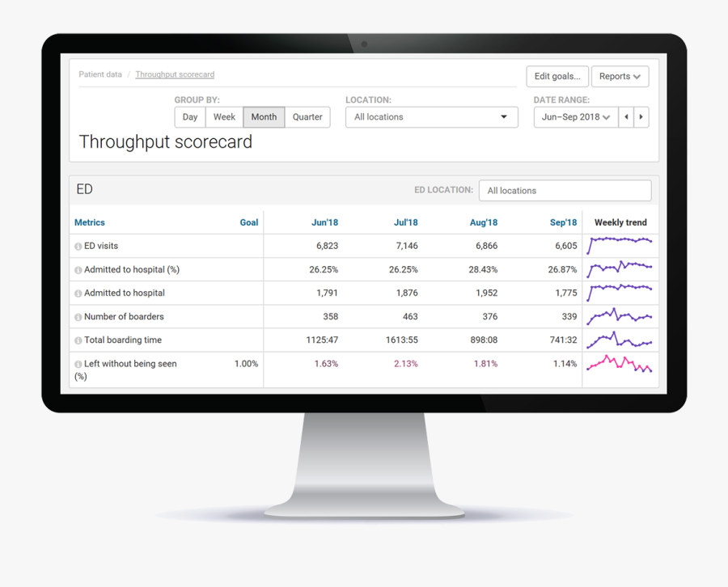The image size is (728, 587).
Task: Group data by Week
Action: [x=224, y=117]
